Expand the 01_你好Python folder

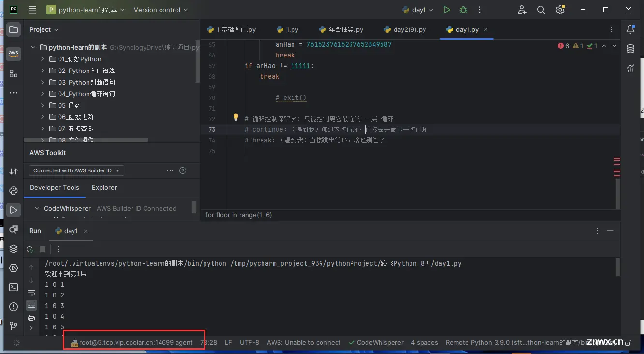click(x=43, y=59)
